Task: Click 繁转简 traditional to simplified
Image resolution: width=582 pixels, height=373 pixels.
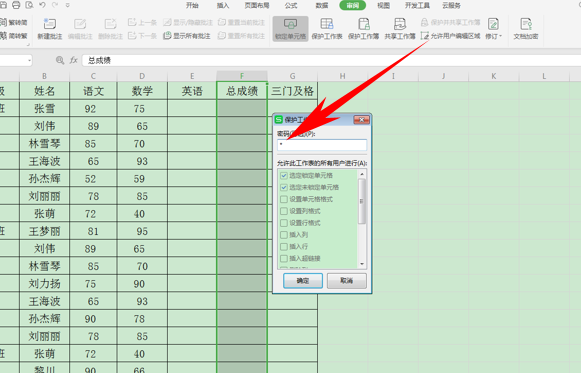Action: pyautogui.click(x=14, y=23)
